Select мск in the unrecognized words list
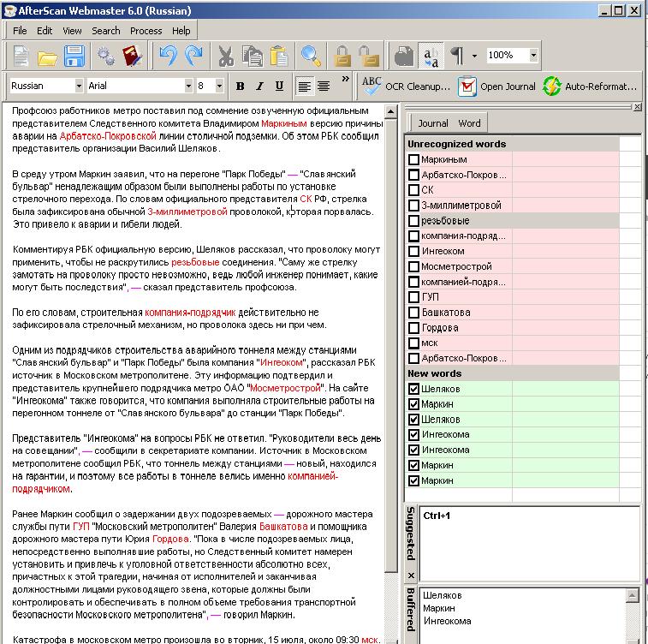Image resolution: width=648 pixels, height=644 pixels. click(430, 343)
